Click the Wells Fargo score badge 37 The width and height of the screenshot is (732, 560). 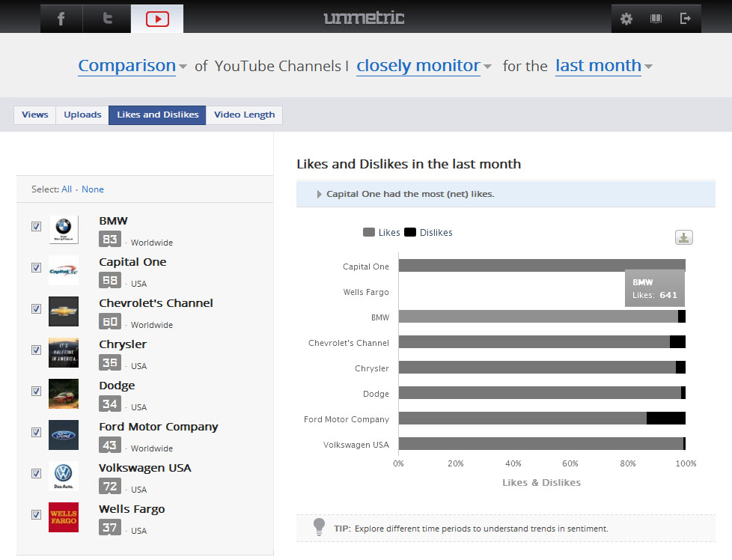pyautogui.click(x=110, y=527)
